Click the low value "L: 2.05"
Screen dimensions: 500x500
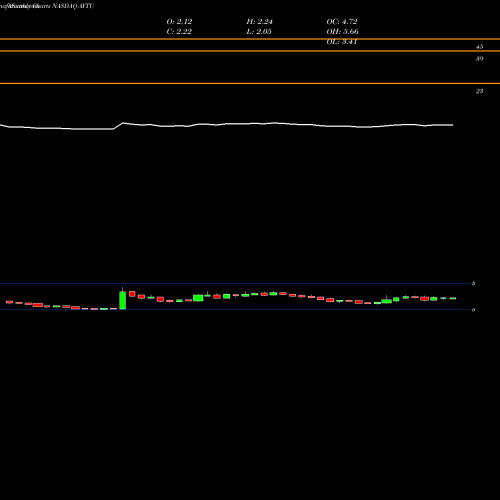click(259, 31)
